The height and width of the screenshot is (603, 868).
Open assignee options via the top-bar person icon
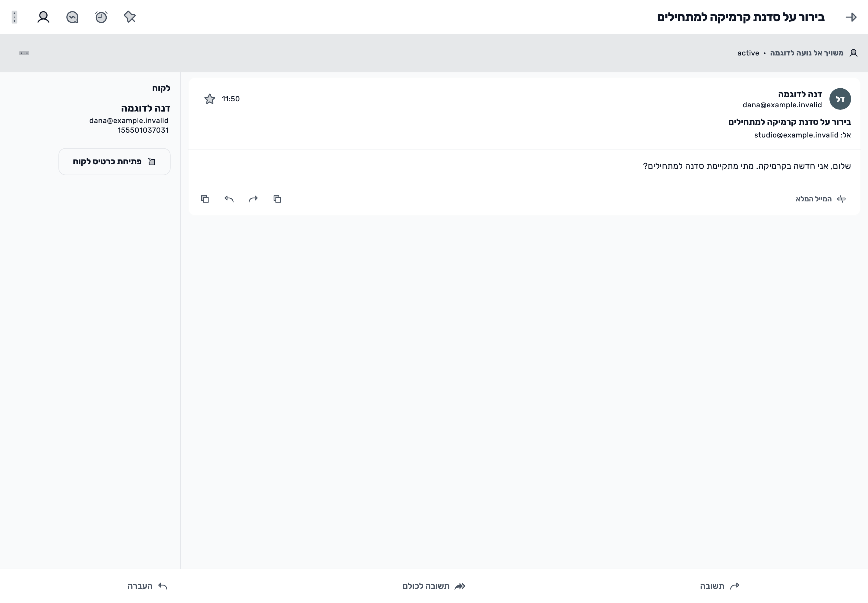[x=43, y=17]
